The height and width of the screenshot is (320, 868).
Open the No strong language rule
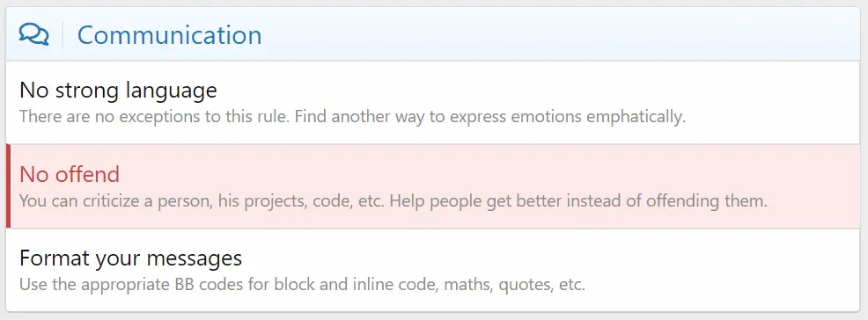[x=118, y=90]
